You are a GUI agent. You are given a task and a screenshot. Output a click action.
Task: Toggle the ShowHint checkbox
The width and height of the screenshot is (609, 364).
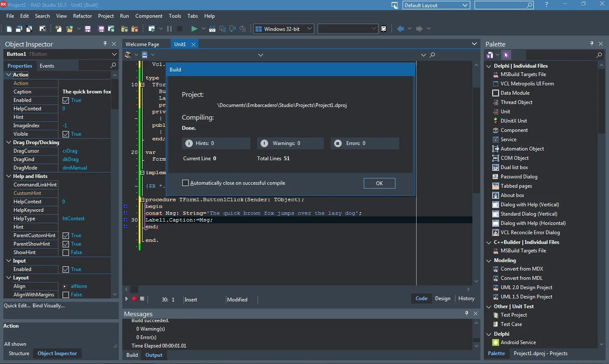pos(66,252)
